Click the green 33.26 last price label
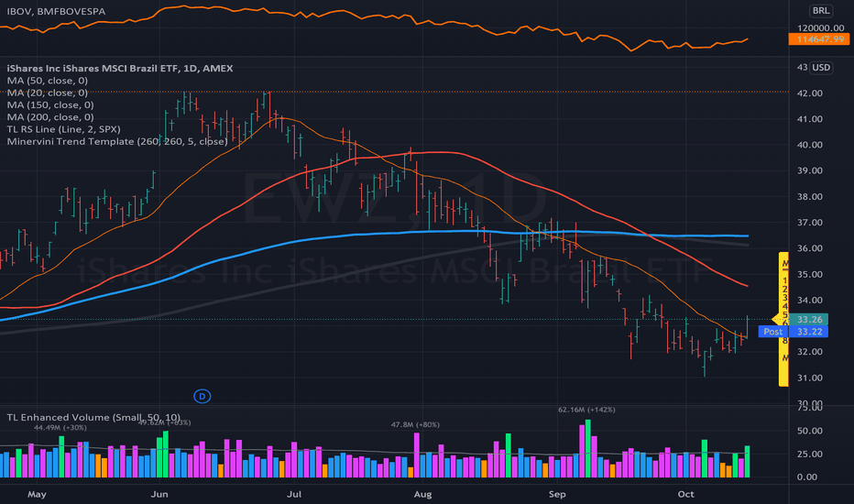This screenshot has height=504, width=854. point(809,319)
